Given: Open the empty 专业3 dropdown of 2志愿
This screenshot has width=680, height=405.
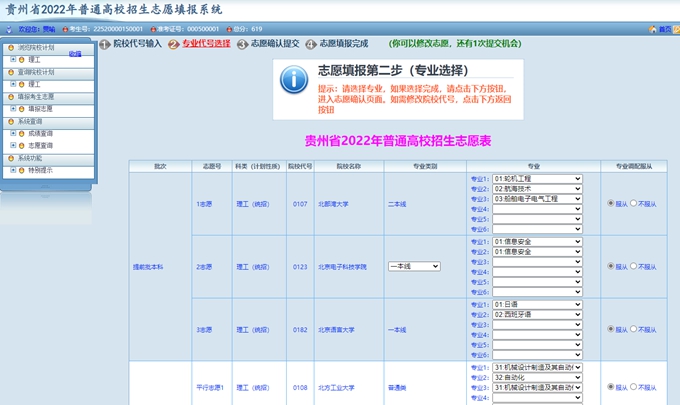Looking at the screenshot, I should pos(537,261).
